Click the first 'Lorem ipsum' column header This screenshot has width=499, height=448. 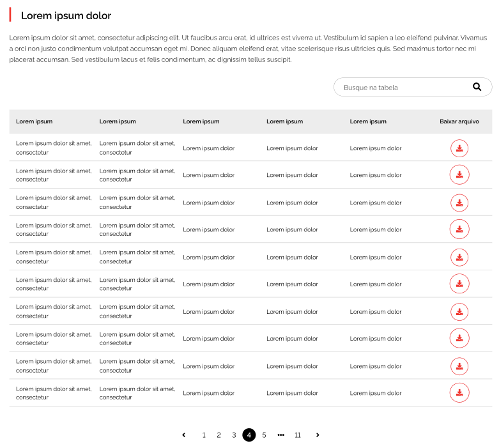coord(35,121)
